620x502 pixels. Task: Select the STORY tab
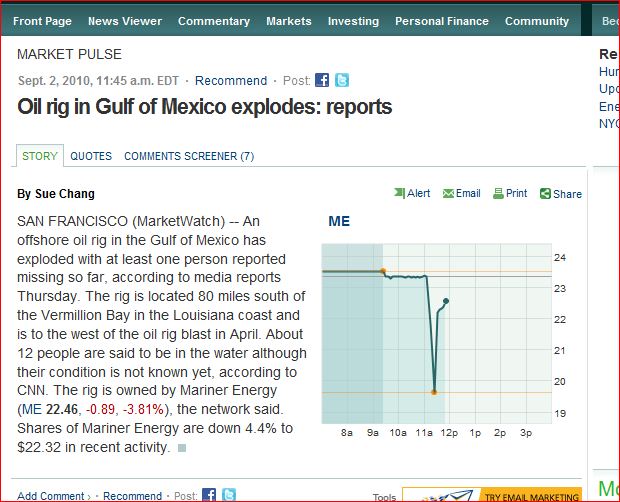40,156
